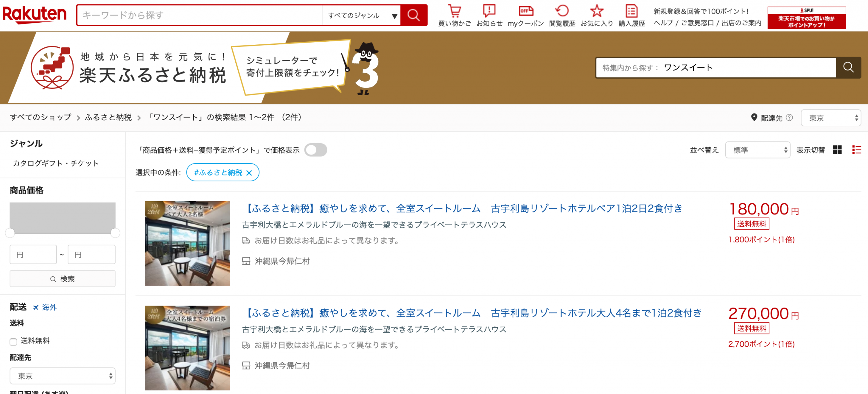Open the myクーポン coupon icon
The image size is (868, 394).
tap(526, 12)
